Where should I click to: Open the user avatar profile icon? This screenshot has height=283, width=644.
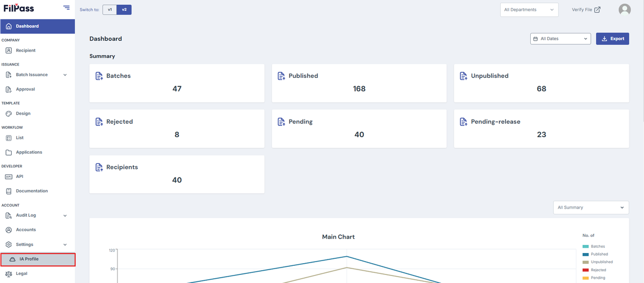[x=624, y=10]
